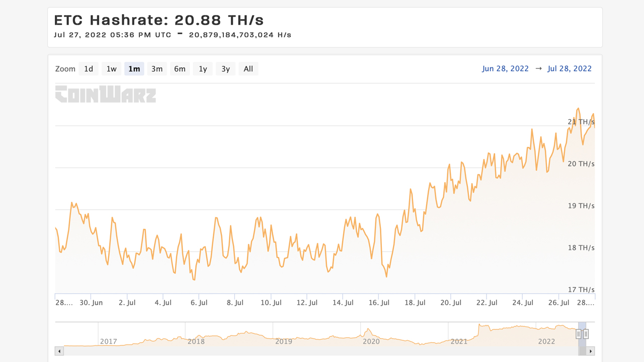This screenshot has height=362, width=644.
Task: Click the 4. Jul x-axis label
Action: (163, 303)
